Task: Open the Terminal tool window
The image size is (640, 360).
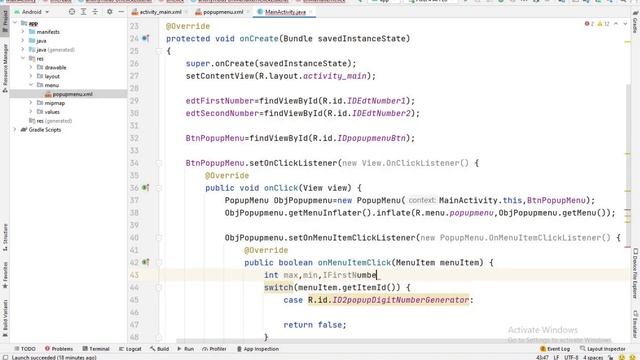Action: (96, 349)
